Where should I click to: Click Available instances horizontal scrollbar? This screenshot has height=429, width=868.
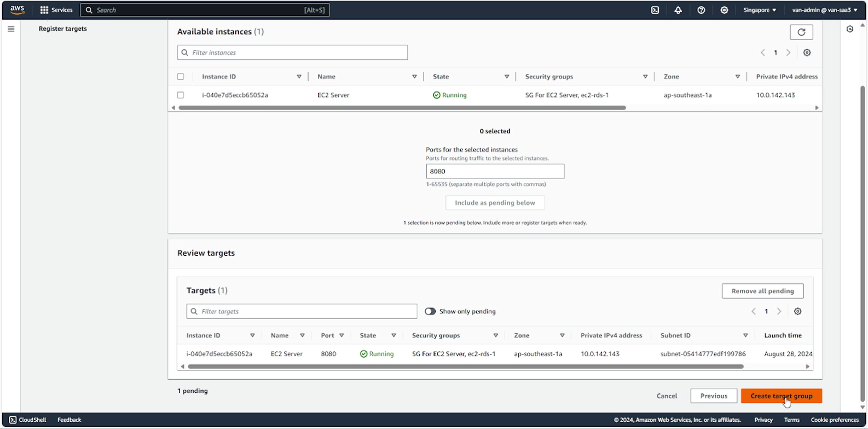(402, 107)
